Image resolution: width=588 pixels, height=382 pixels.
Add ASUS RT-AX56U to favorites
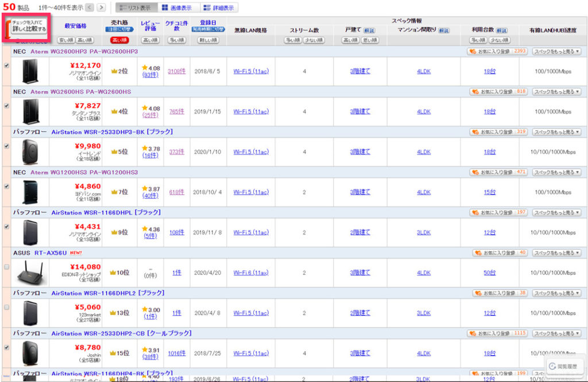500,253
